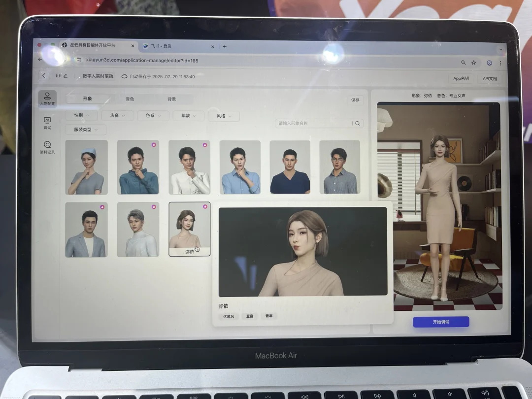
Task: Click the back chevron beside tttt
Action: pyautogui.click(x=44, y=76)
